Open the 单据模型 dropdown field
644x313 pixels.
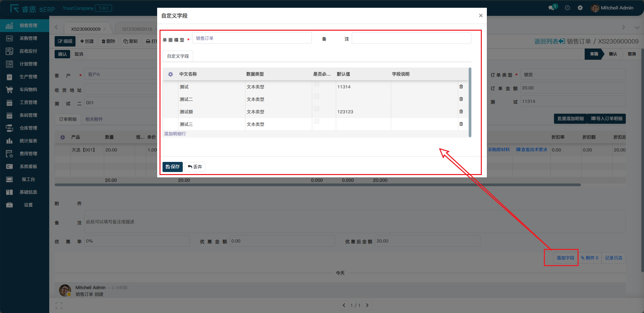pyautogui.click(x=252, y=38)
